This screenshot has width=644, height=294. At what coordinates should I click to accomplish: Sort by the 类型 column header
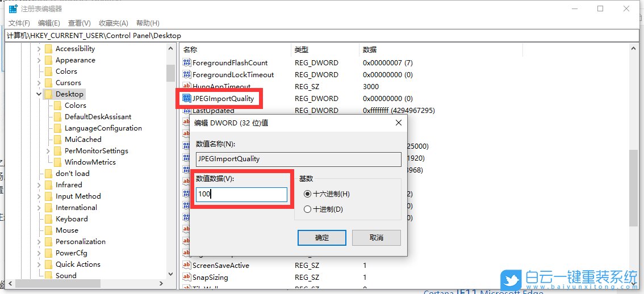[325, 50]
